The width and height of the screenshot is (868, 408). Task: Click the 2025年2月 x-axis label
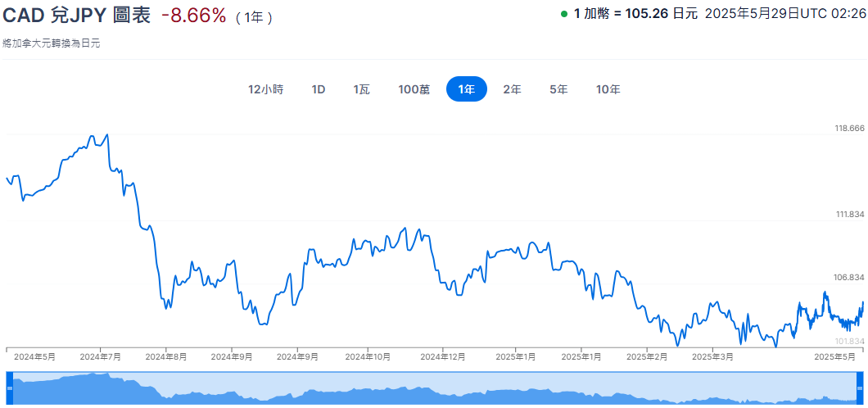(x=647, y=357)
